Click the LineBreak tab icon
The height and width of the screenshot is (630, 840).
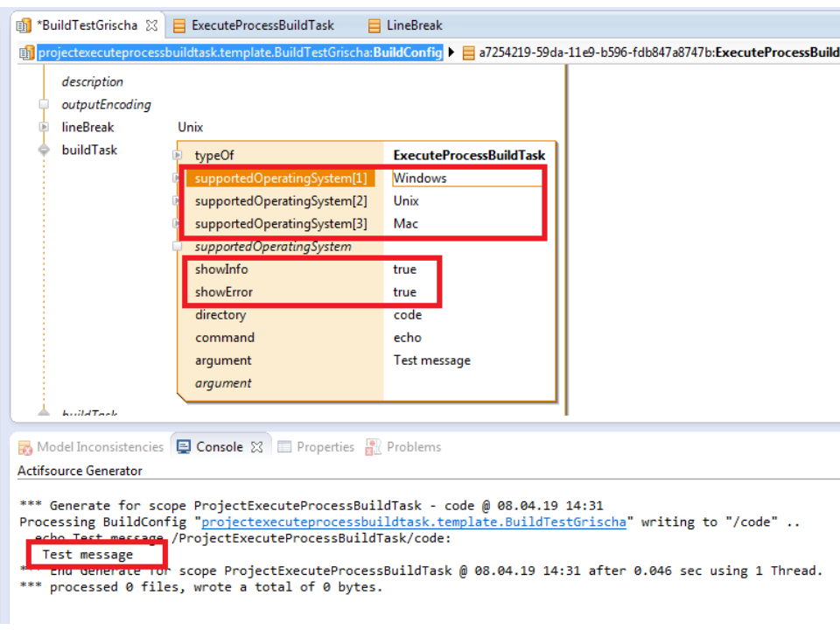374,25
